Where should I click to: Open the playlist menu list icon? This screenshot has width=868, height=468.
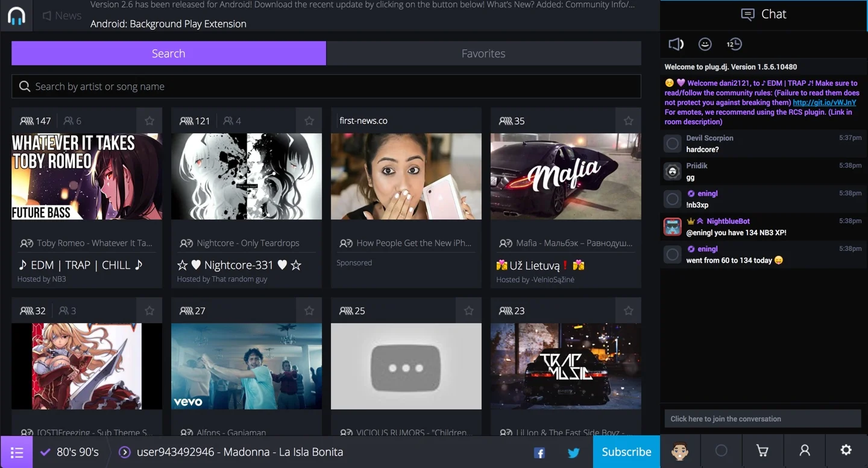point(16,452)
